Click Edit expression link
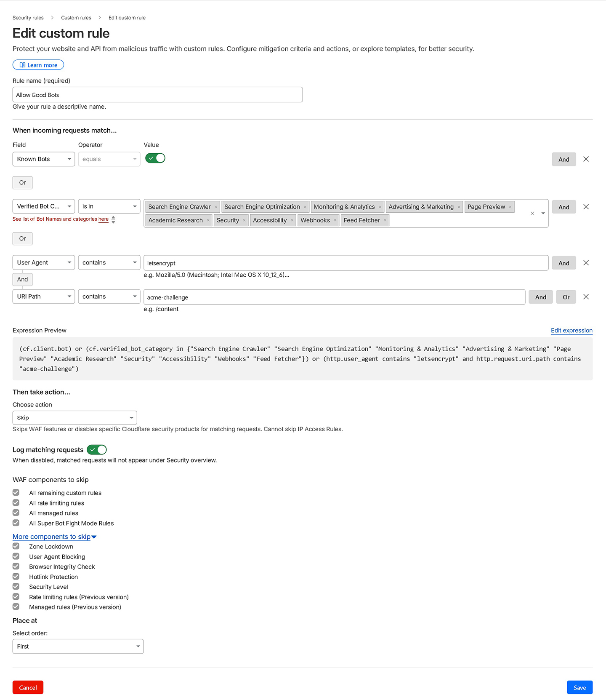This screenshot has width=606, height=700. click(x=571, y=331)
